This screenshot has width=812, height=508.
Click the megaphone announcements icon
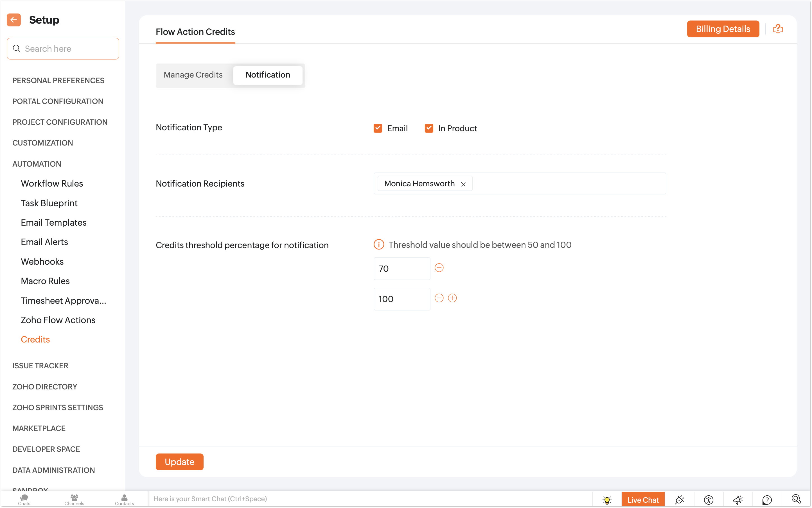(x=738, y=500)
